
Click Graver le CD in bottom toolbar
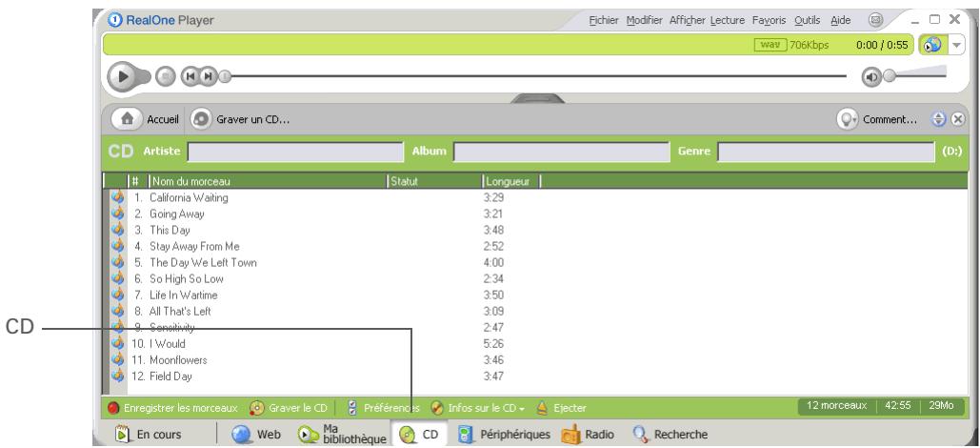pyautogui.click(x=289, y=408)
